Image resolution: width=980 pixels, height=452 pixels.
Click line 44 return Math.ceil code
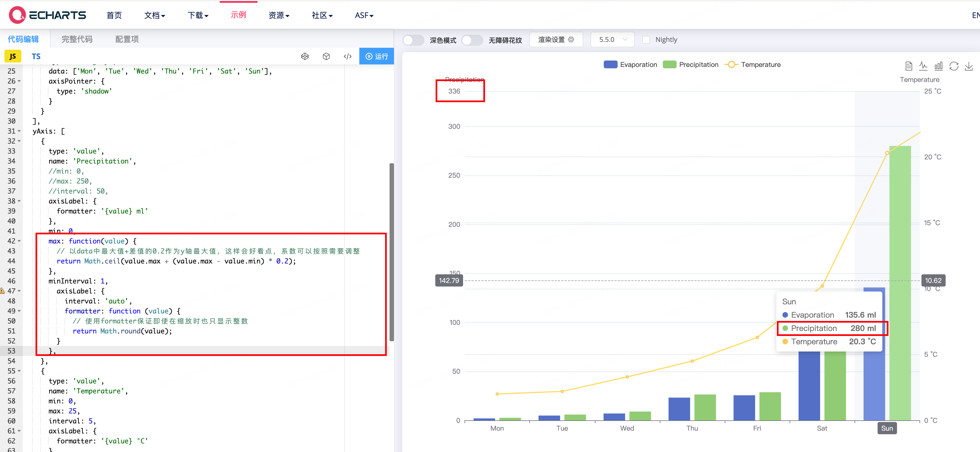(176, 261)
